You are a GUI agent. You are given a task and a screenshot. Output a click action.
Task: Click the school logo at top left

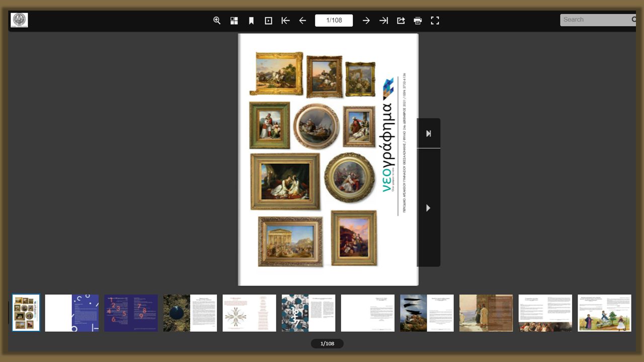pos(19,20)
